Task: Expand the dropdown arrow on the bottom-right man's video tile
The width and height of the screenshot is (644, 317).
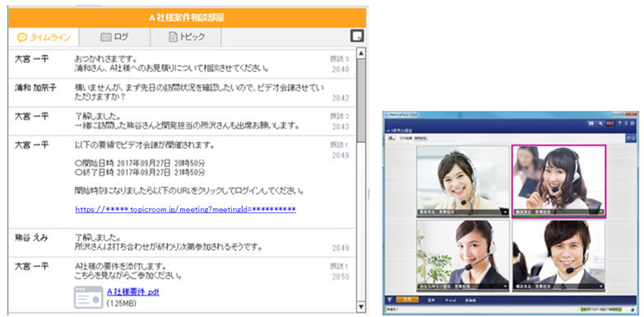Action: (601, 287)
